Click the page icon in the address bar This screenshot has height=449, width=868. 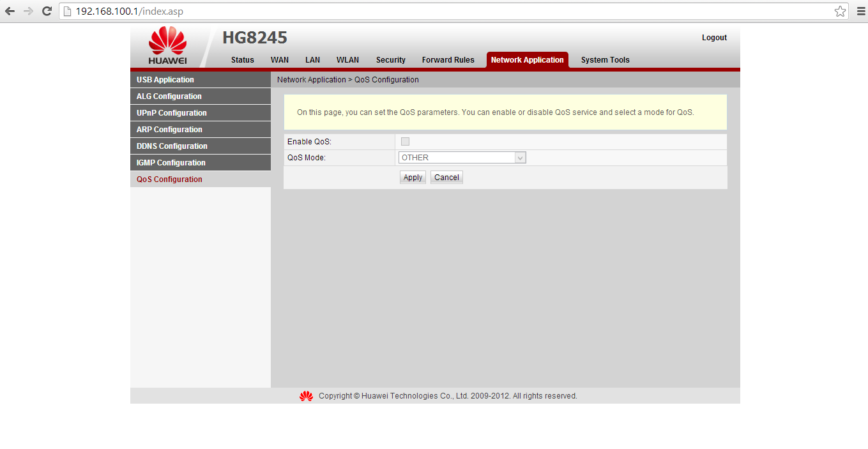click(x=66, y=11)
